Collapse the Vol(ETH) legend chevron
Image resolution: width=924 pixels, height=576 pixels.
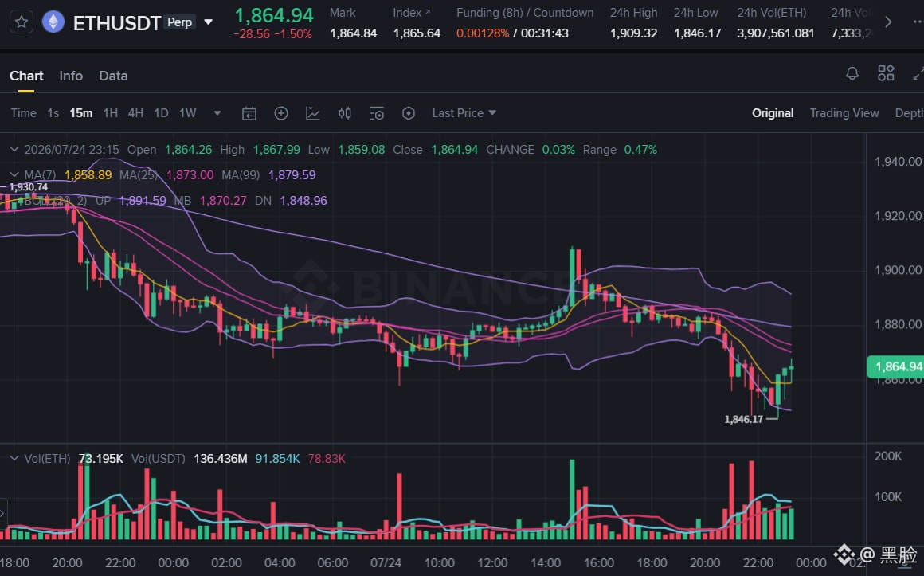pos(14,459)
